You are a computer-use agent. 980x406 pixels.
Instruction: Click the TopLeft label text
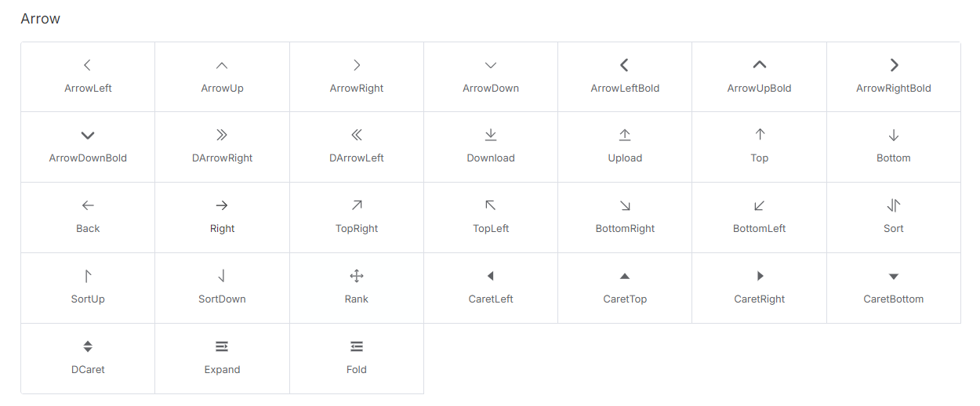pos(491,229)
